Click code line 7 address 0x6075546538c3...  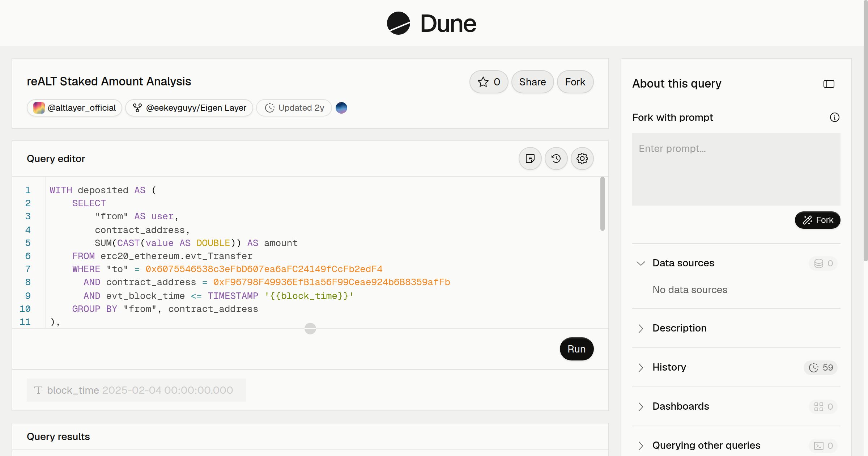264,269
